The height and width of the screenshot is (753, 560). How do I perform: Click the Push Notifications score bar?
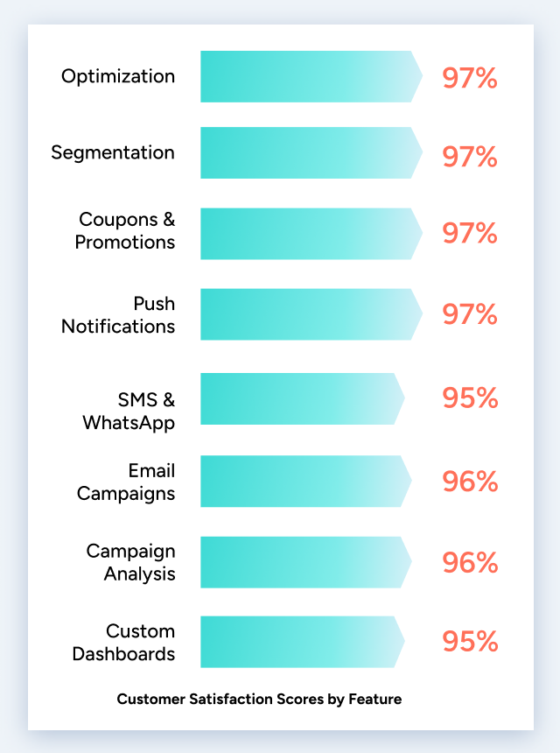pos(306,314)
